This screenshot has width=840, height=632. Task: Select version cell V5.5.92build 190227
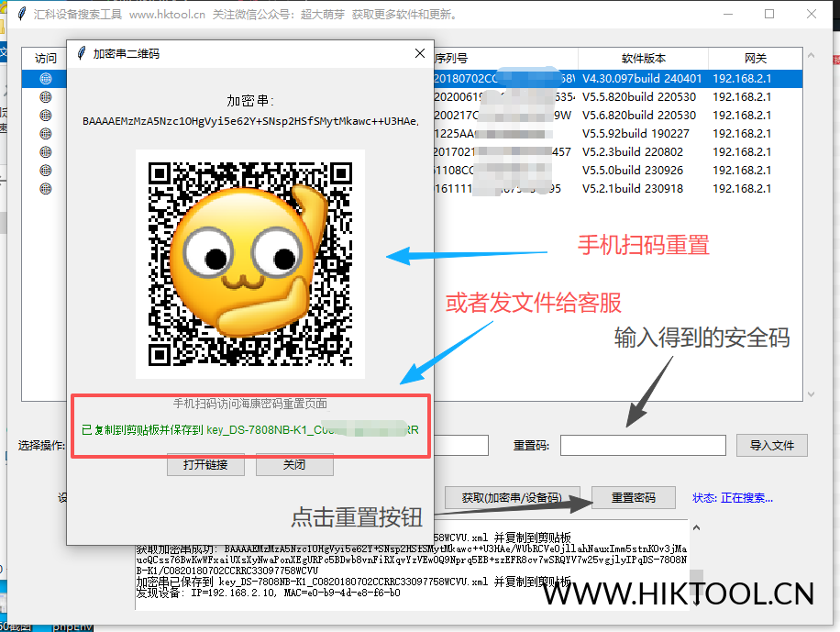(636, 134)
